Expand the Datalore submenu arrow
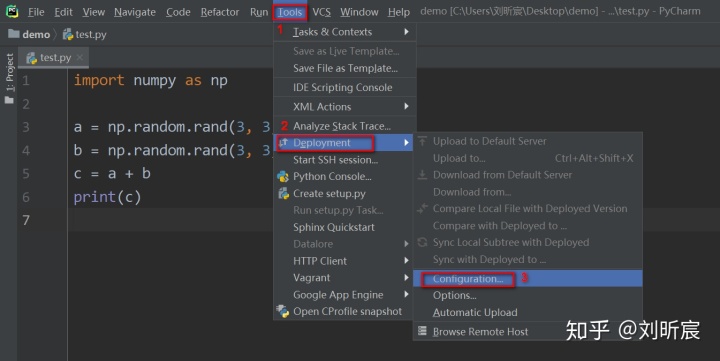Viewport: 720px width, 361px height. pyautogui.click(x=406, y=244)
